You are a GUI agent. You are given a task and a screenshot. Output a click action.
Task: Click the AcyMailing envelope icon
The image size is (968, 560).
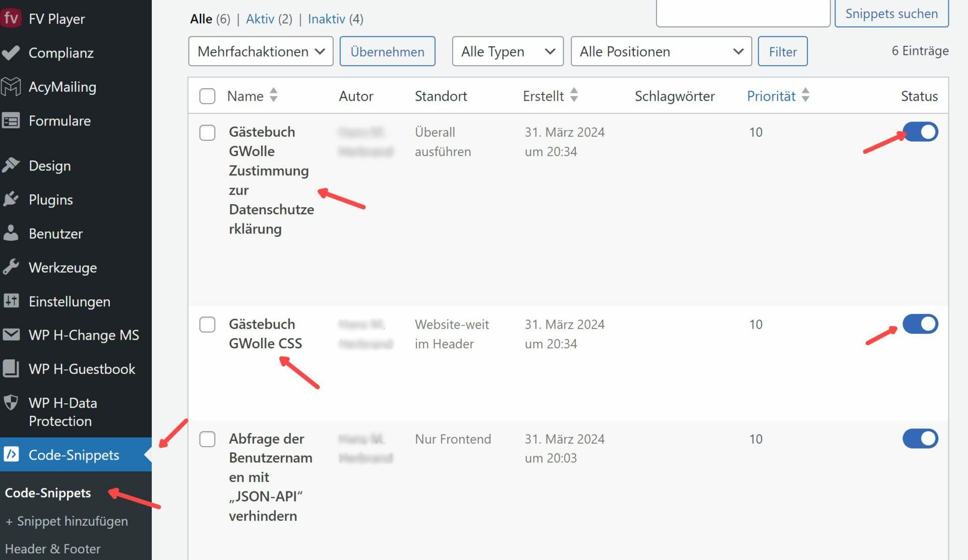[11, 86]
